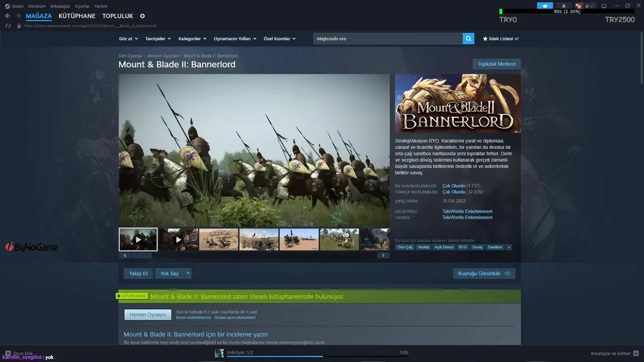Open the Kendi istatistikleriniz link

pyautogui.click(x=194, y=317)
